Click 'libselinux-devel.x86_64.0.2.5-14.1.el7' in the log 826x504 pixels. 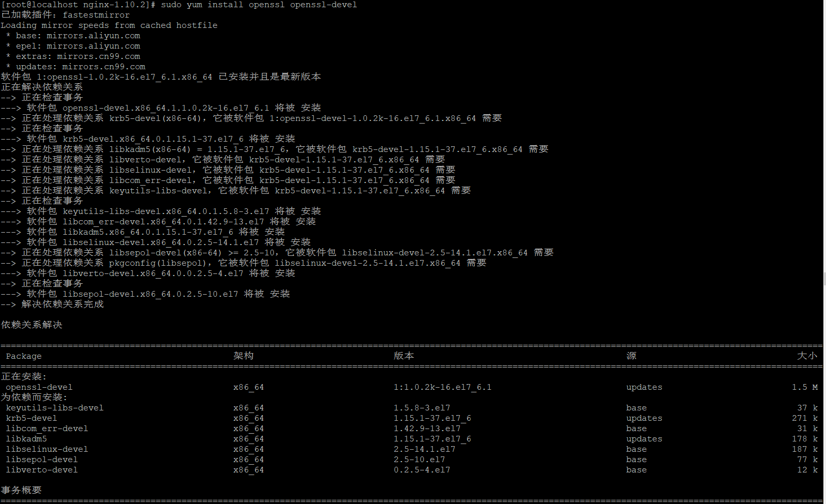(x=161, y=242)
